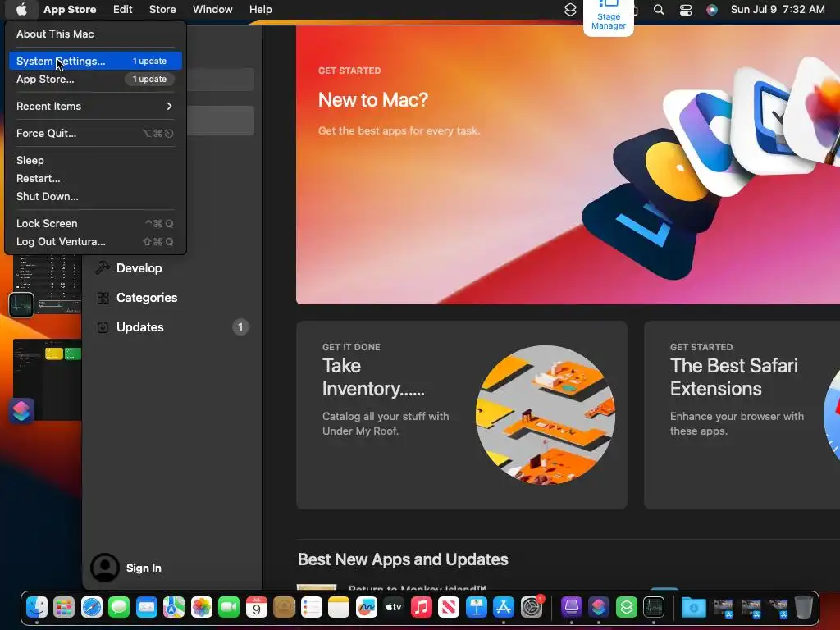Click App Store icon in the Dock
Screen dimensions: 840x630
click(504, 607)
